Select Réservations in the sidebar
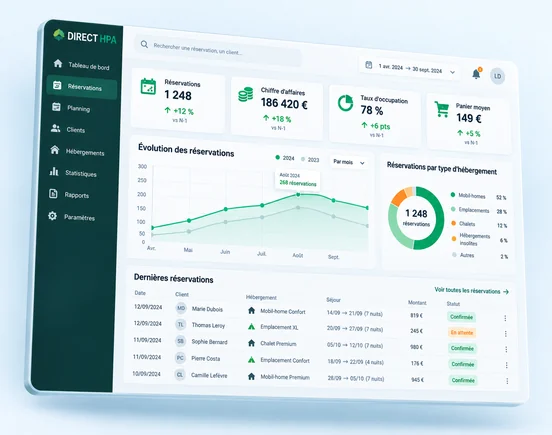The width and height of the screenshot is (552, 435). [82, 87]
